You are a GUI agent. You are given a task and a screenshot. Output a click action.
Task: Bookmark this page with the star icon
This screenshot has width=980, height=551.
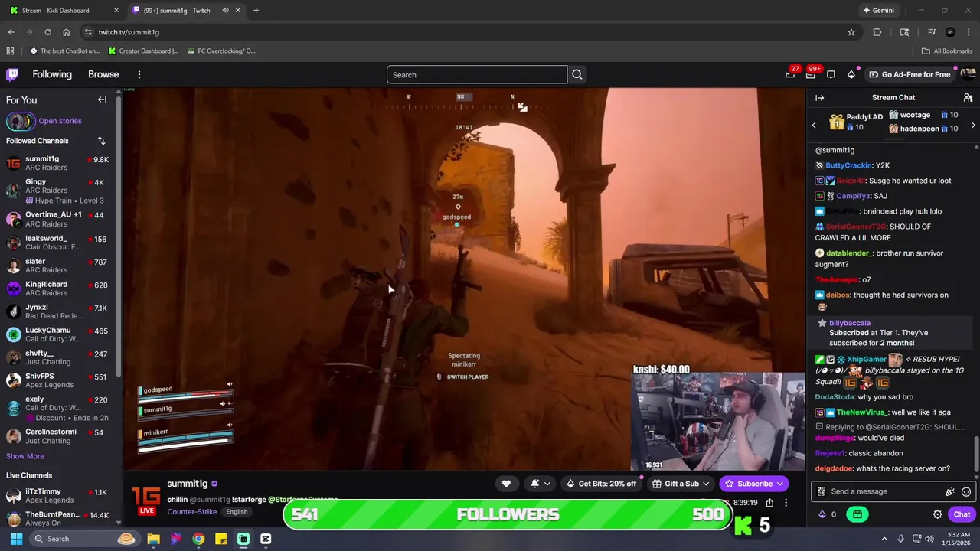click(x=851, y=32)
